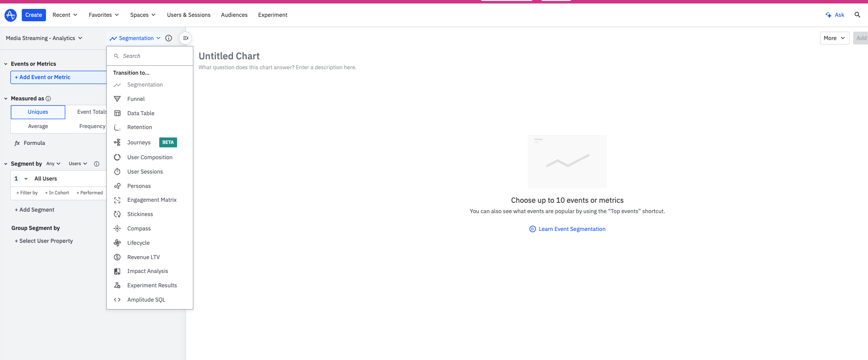868x360 pixels.
Task: Click the Stickiness icon
Action: click(x=117, y=214)
